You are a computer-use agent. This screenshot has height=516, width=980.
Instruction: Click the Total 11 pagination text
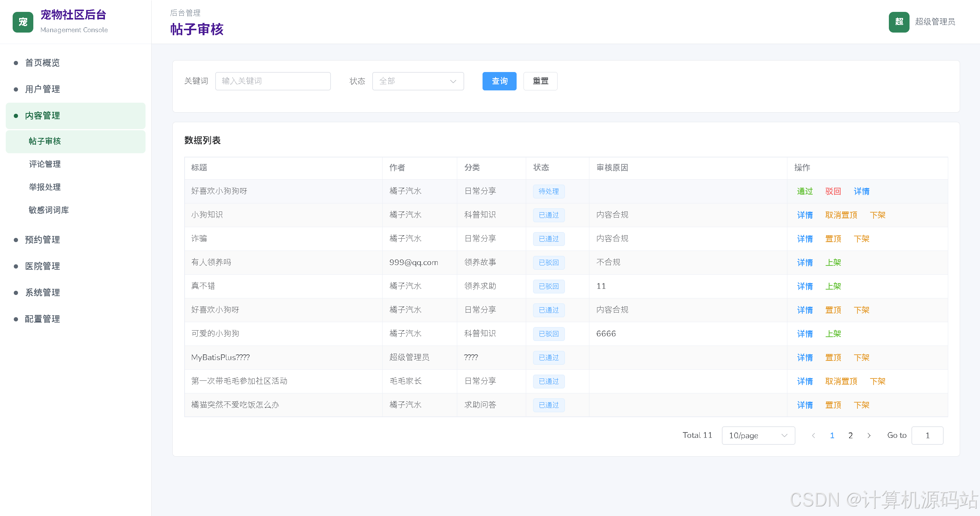point(697,436)
